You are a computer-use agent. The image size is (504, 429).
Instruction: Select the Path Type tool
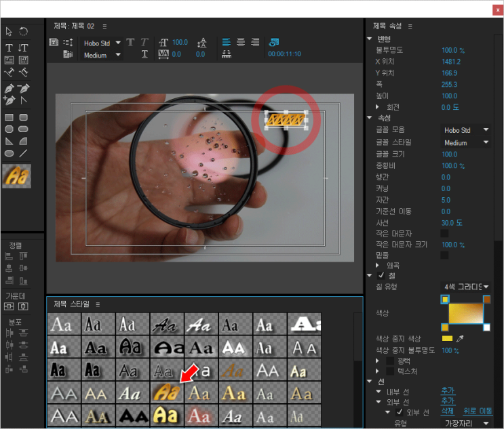(9, 73)
